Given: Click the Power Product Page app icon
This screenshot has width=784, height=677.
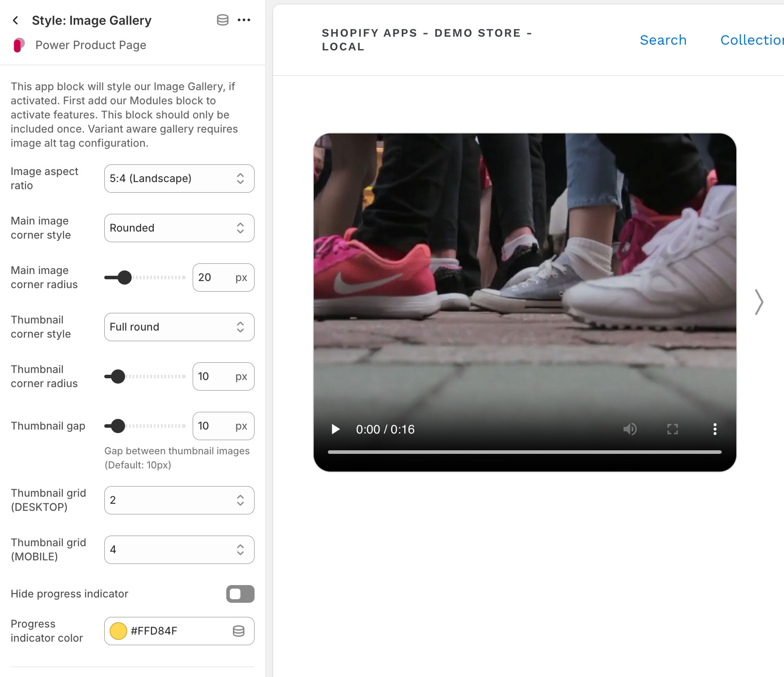Looking at the screenshot, I should click(x=19, y=45).
